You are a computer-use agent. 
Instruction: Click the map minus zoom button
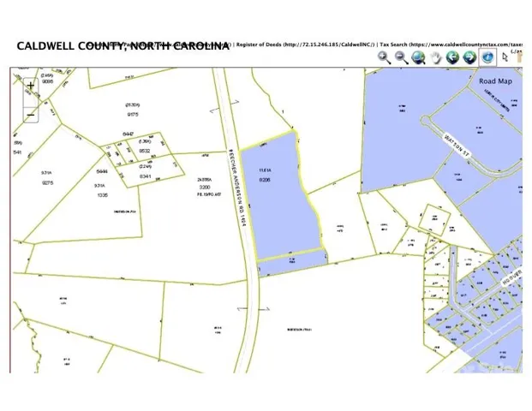31,115
